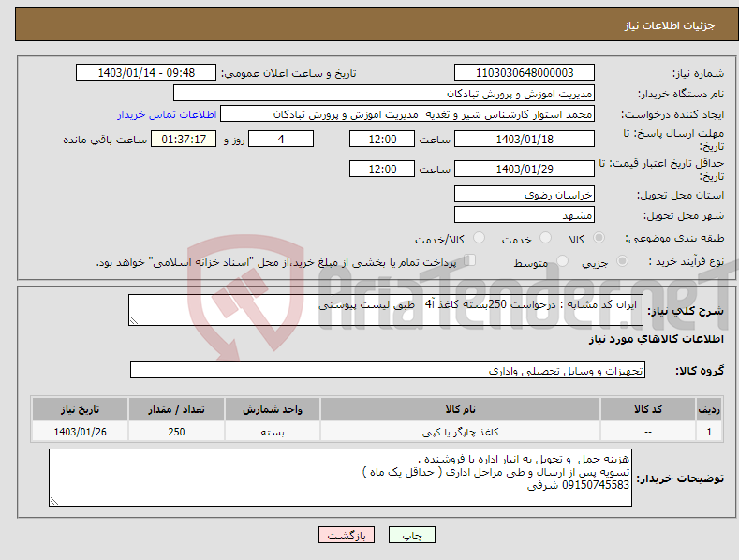The width and height of the screenshot is (739, 560).
Task: Click the price validity time 12:00 field
Action: click(382, 169)
